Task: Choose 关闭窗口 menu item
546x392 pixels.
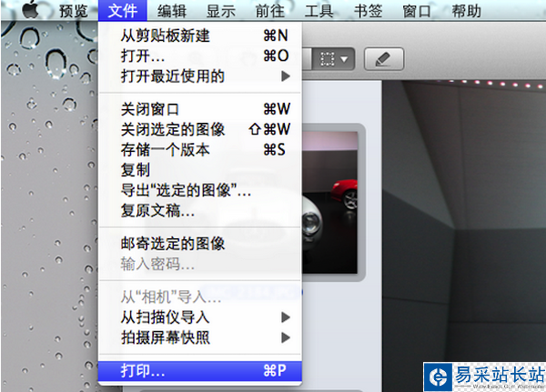Action: click(200, 109)
